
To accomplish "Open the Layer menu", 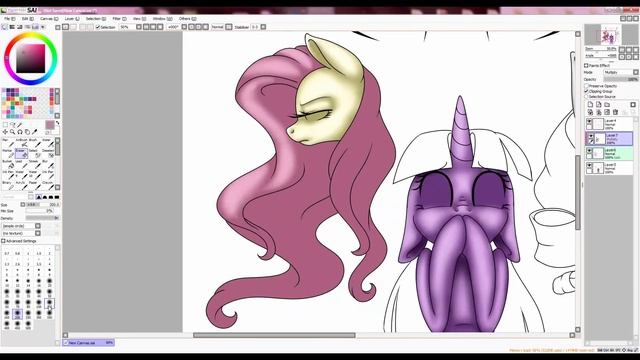I will (72, 19).
